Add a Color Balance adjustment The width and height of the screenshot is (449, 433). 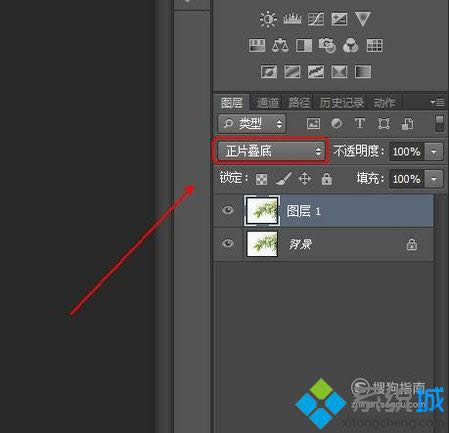(x=280, y=45)
